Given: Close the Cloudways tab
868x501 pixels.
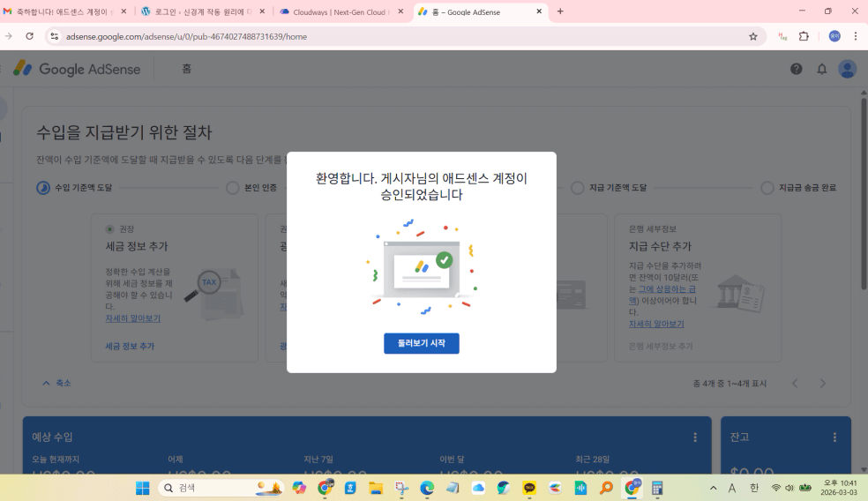Looking at the screenshot, I should point(400,11).
